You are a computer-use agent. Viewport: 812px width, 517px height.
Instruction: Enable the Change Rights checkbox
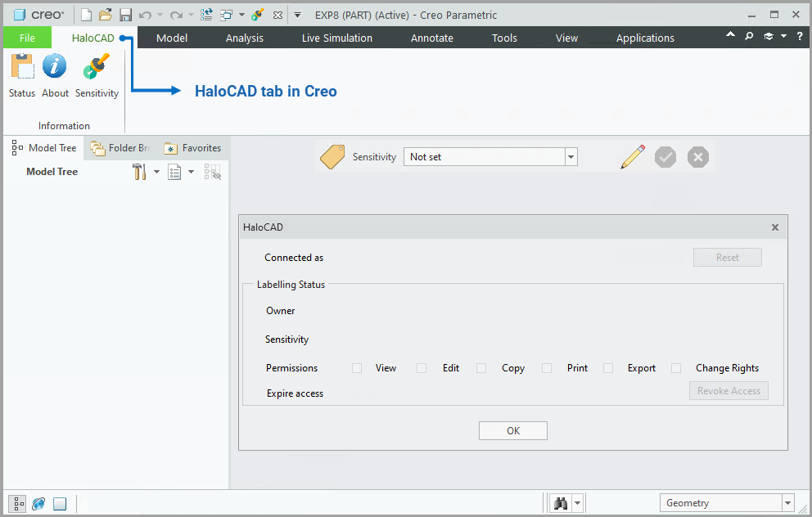tap(676, 368)
